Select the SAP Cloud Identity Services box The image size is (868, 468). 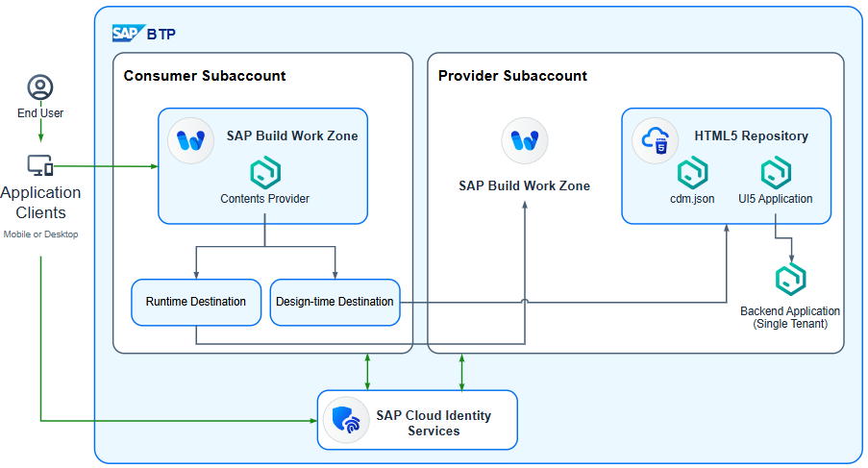[x=417, y=420]
